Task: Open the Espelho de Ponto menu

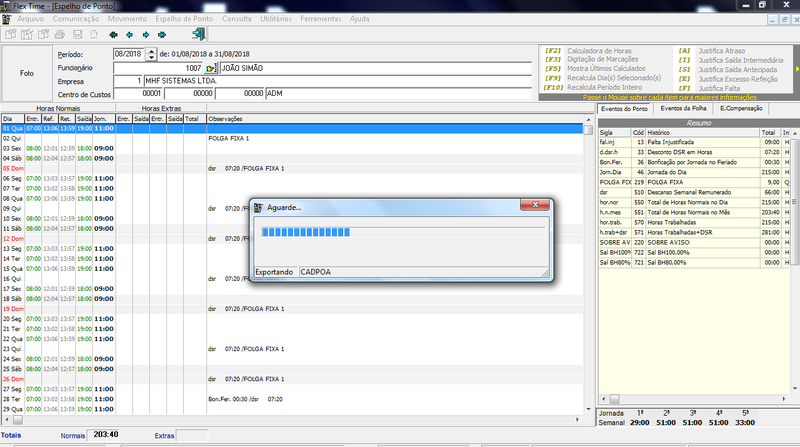Action: pyautogui.click(x=184, y=19)
